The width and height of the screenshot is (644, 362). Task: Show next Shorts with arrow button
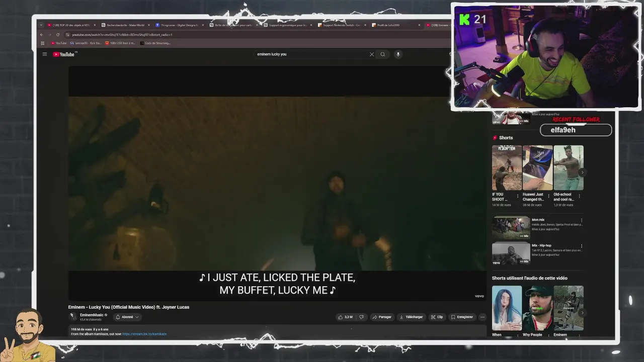point(582,172)
